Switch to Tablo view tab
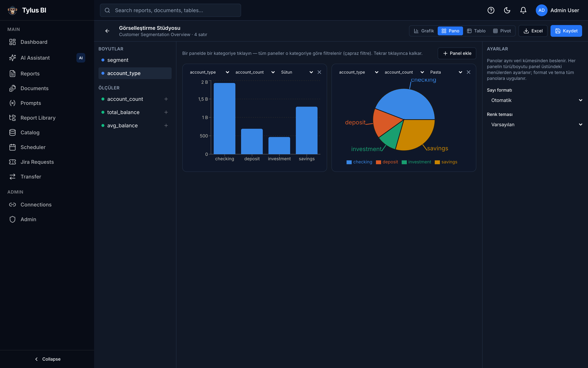 pyautogui.click(x=476, y=31)
